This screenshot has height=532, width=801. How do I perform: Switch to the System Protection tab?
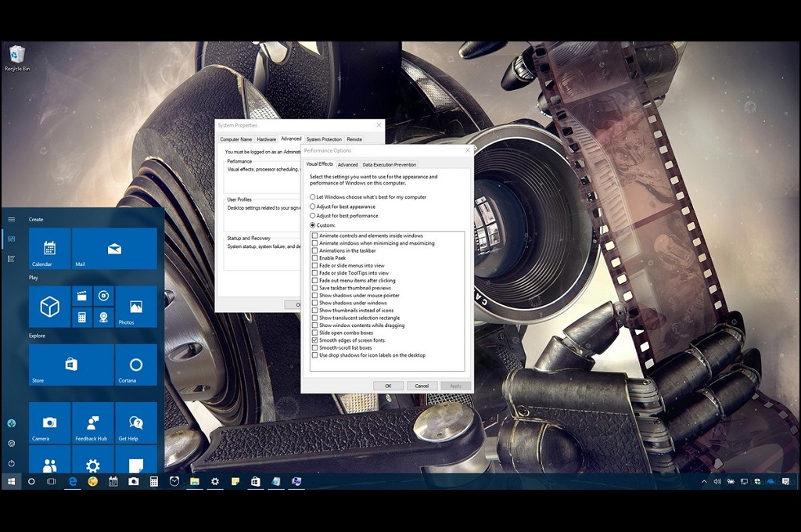[x=324, y=139]
